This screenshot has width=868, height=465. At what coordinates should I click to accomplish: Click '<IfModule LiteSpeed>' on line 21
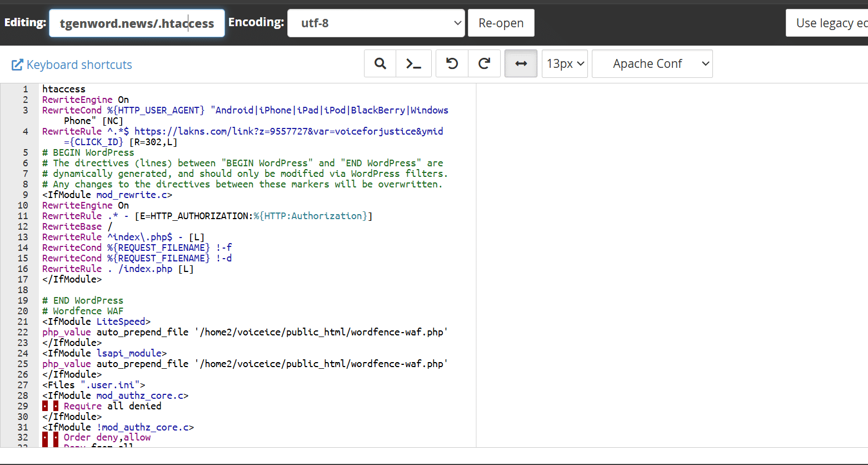click(x=96, y=321)
